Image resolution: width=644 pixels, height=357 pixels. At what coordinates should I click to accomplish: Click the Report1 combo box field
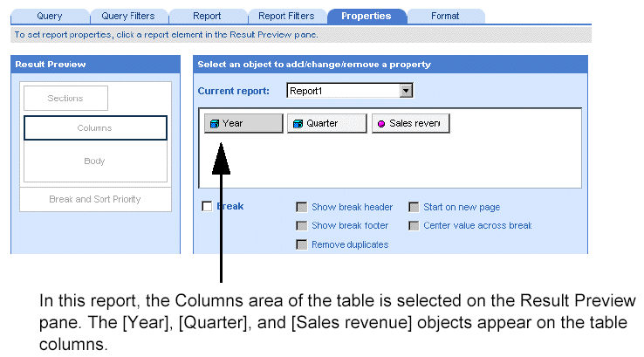(342, 91)
